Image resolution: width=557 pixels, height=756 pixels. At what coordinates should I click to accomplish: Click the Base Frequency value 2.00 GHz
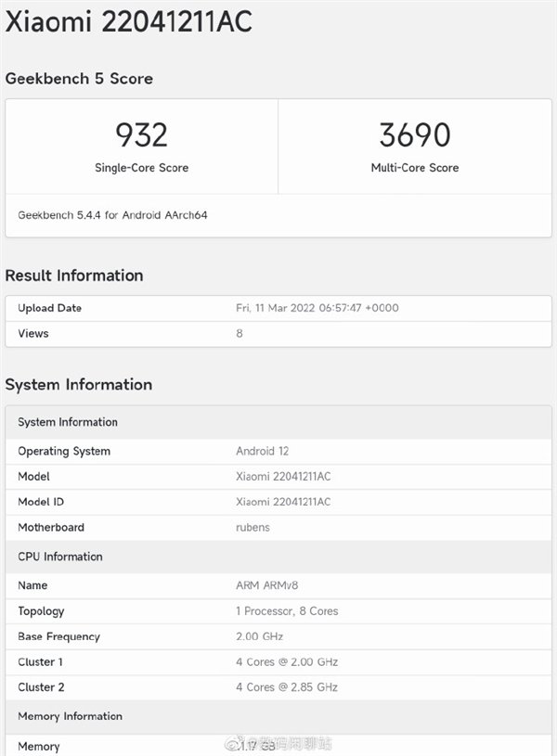coord(259,636)
